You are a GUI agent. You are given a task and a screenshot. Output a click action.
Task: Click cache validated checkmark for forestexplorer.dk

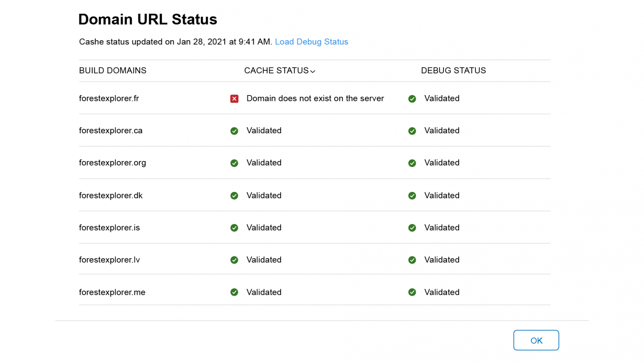[234, 196]
